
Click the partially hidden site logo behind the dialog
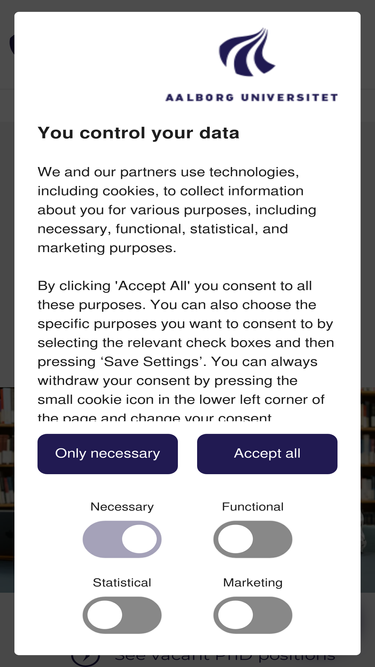[12, 45]
